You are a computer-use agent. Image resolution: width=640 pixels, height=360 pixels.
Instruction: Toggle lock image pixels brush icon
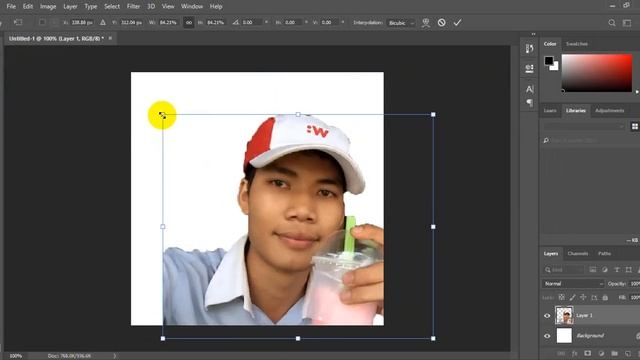pyautogui.click(x=573, y=298)
